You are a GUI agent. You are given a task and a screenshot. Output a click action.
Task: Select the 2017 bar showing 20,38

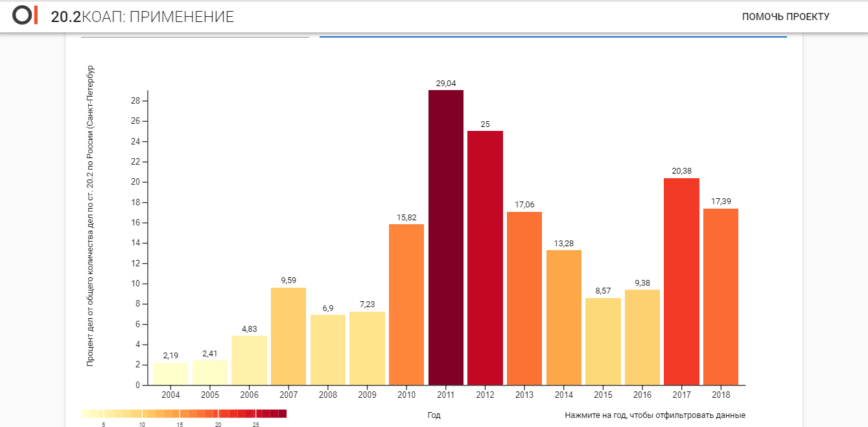pyautogui.click(x=681, y=281)
